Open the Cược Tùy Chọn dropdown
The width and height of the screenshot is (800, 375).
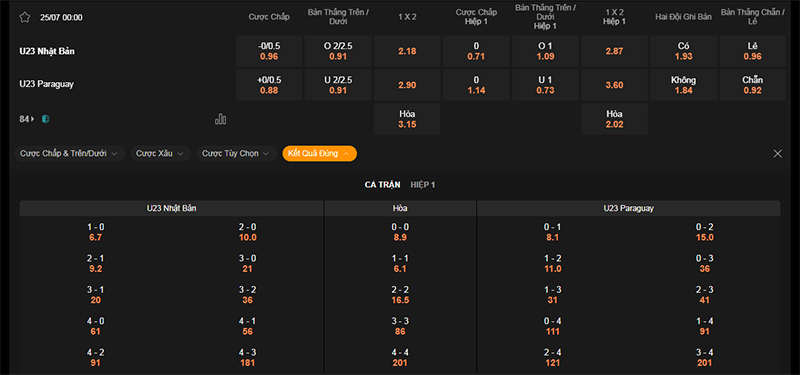pyautogui.click(x=237, y=154)
